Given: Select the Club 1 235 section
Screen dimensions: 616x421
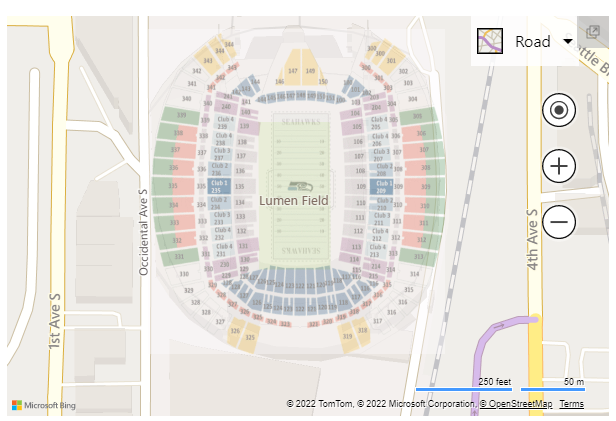Looking at the screenshot, I should click(219, 186).
